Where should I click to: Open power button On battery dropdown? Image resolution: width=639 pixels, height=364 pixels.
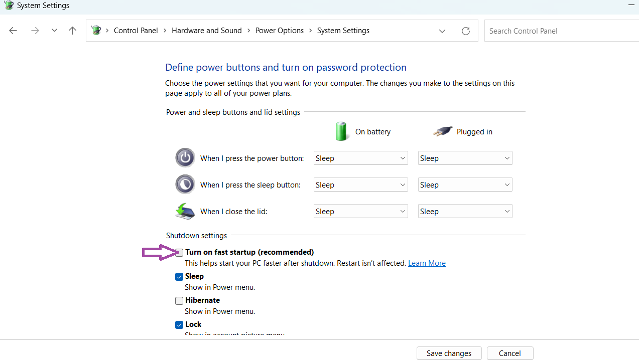pos(360,158)
